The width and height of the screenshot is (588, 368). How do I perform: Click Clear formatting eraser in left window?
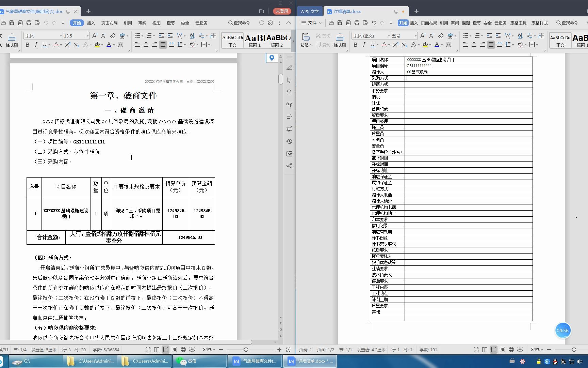113,36
